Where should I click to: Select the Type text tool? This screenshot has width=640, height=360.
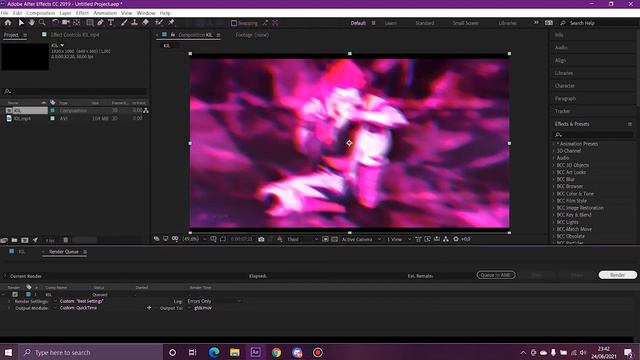[x=111, y=23]
